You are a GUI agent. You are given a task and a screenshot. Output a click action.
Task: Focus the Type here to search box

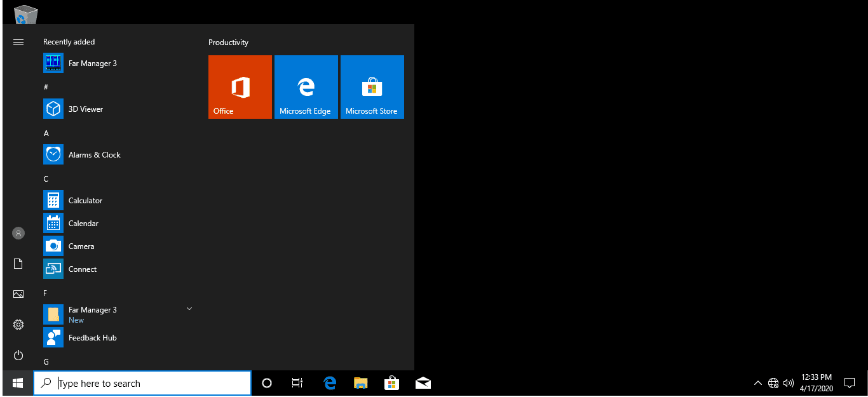coord(142,383)
